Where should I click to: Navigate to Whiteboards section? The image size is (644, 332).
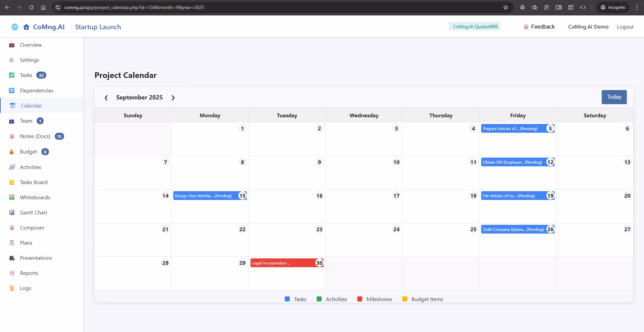tap(35, 197)
